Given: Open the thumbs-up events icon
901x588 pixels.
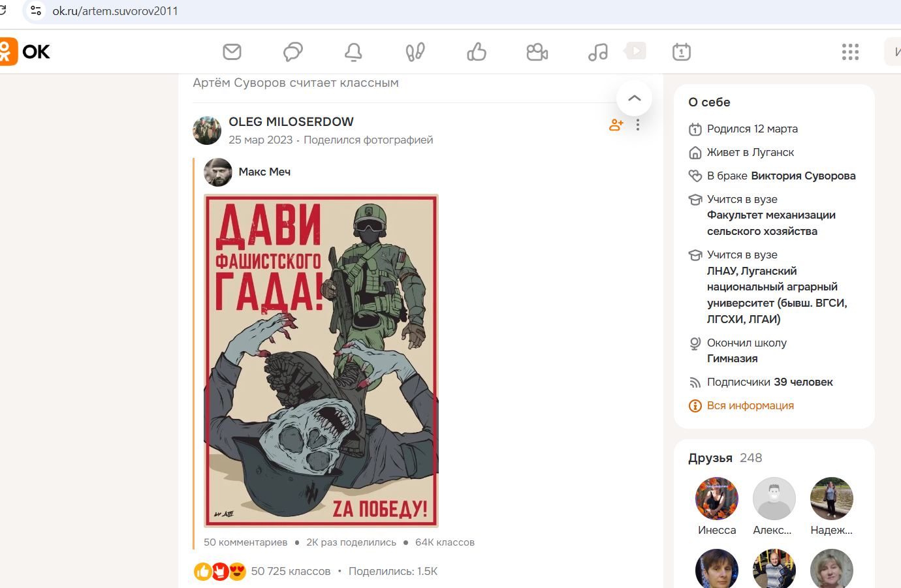Looking at the screenshot, I should click(x=477, y=52).
